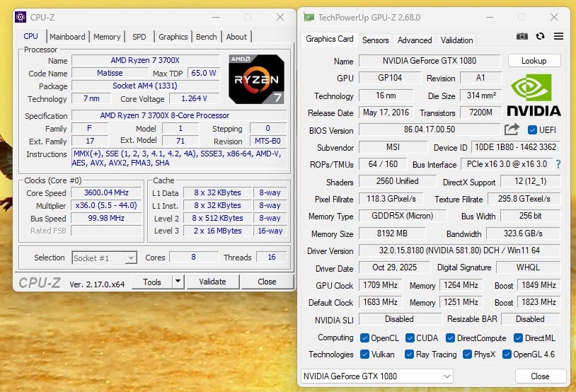
Task: Click the GPU-Z screenshot camera icon
Action: [522, 37]
